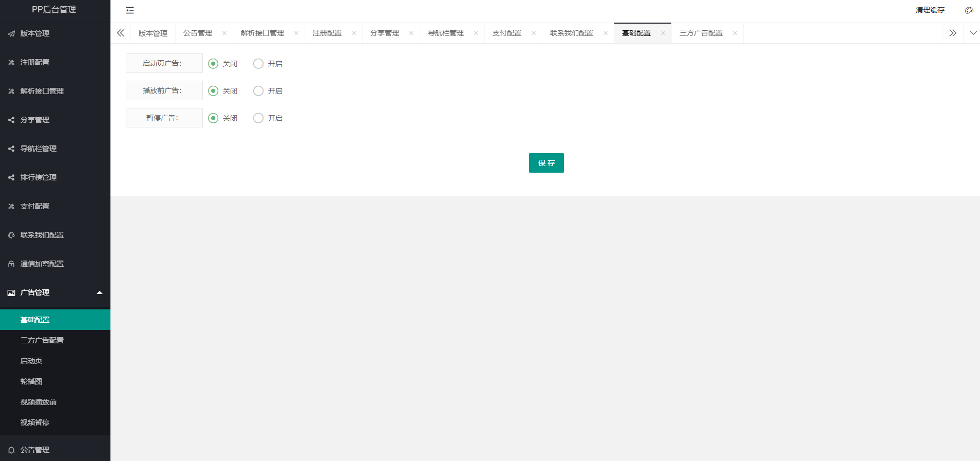Viewport: 980px width, 461px height.
Task: Open 启动页 in the sidebar submenu
Action: click(x=55, y=361)
